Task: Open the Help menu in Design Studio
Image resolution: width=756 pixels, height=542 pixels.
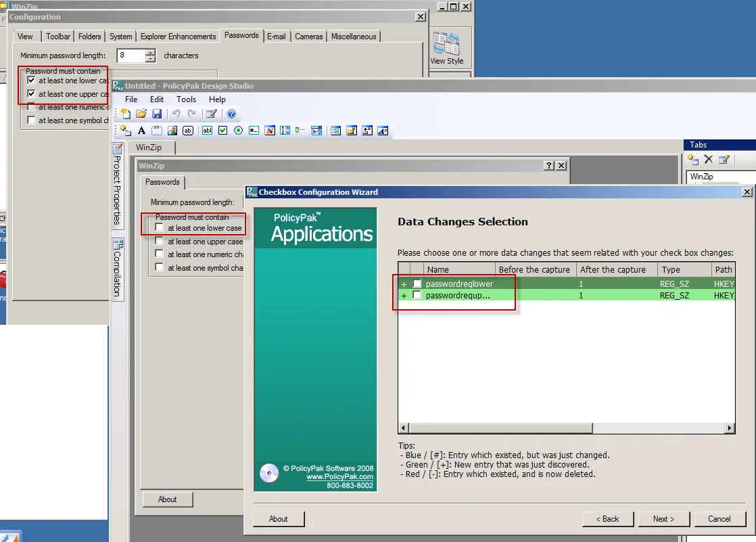Action: click(x=217, y=99)
